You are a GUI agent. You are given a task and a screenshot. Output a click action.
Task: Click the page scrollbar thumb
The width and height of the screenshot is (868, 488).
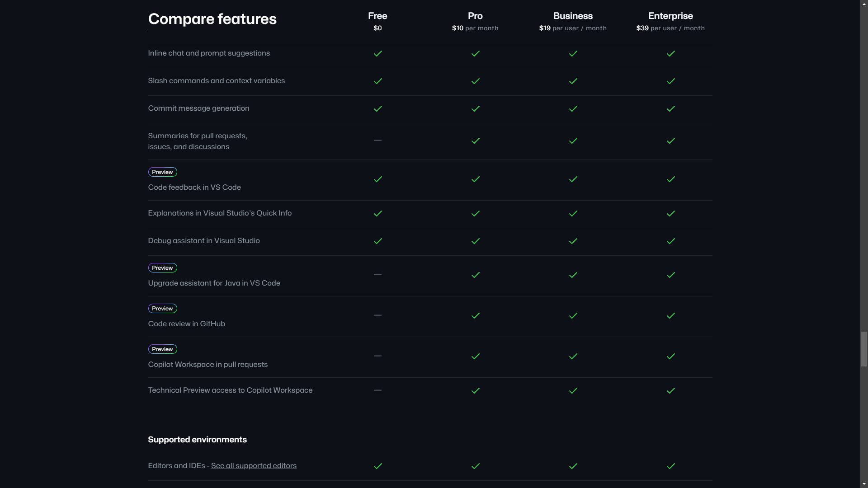(x=864, y=349)
